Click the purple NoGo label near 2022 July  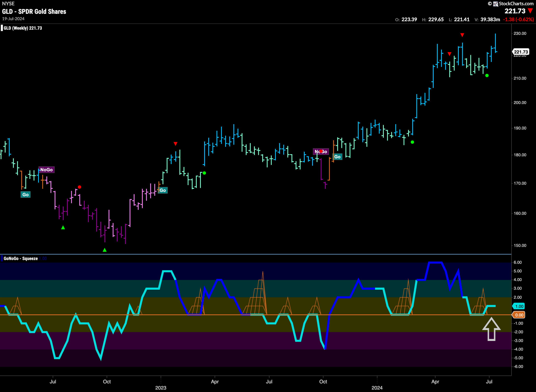point(46,170)
